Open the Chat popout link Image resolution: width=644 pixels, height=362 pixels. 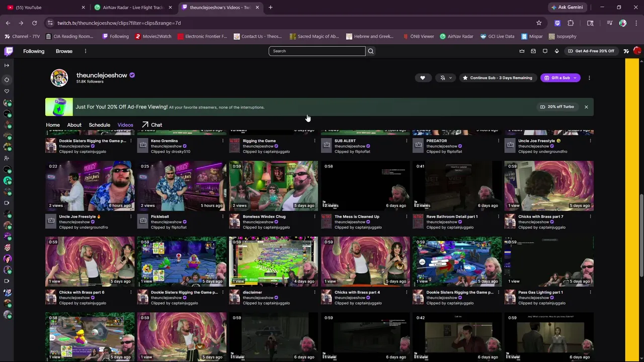click(152, 125)
